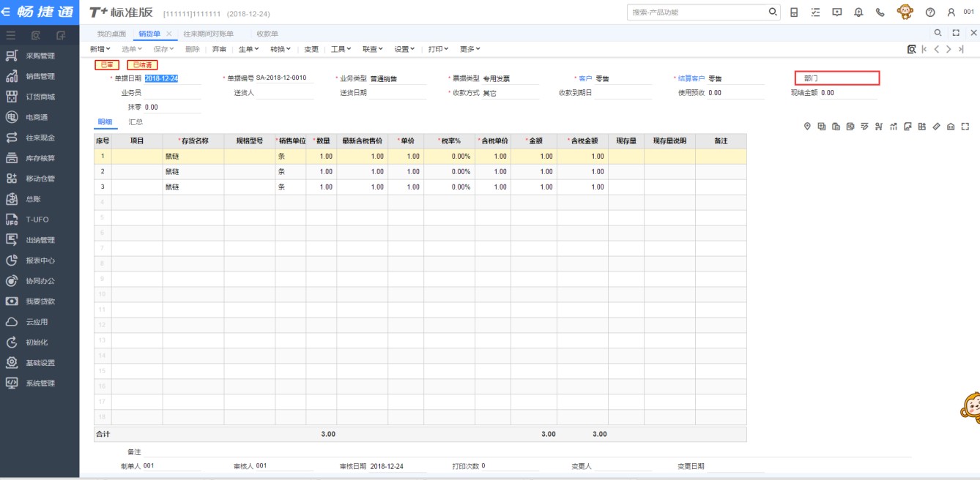Jump to first document record arrow

924,49
